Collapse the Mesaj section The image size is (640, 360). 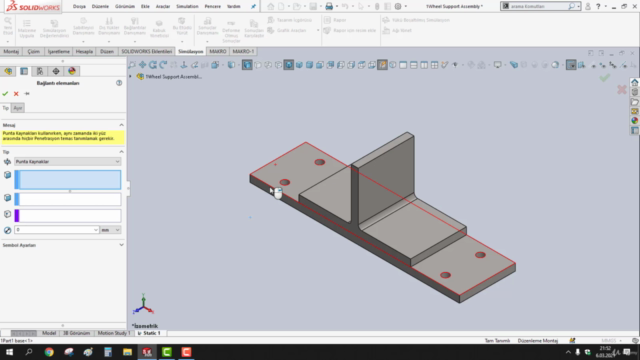click(121, 125)
